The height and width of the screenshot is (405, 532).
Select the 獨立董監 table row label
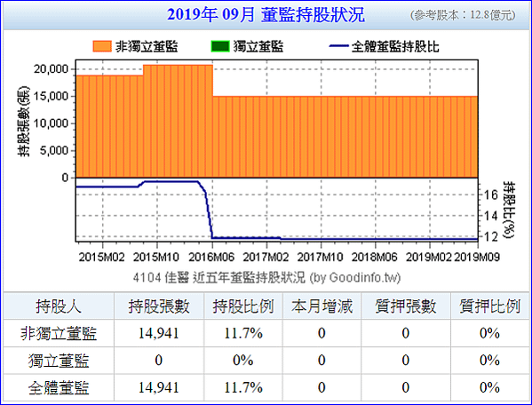pyautogui.click(x=59, y=361)
